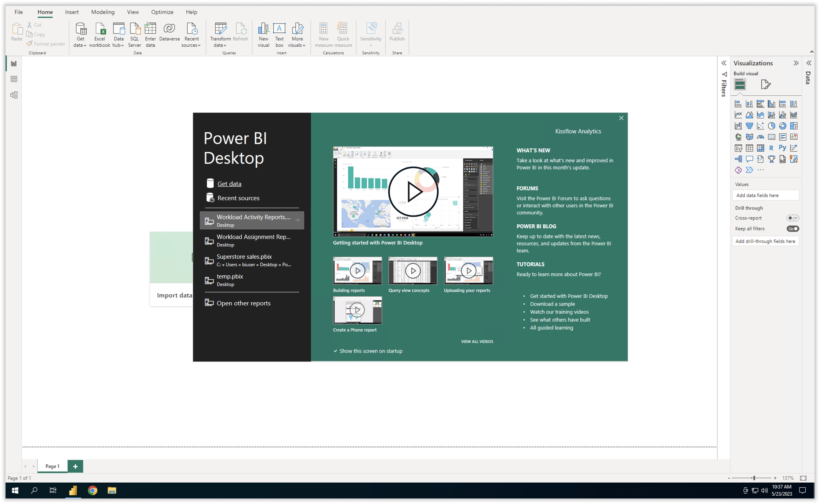Expand the Filters pane
This screenshot has height=504, width=820.
(724, 63)
